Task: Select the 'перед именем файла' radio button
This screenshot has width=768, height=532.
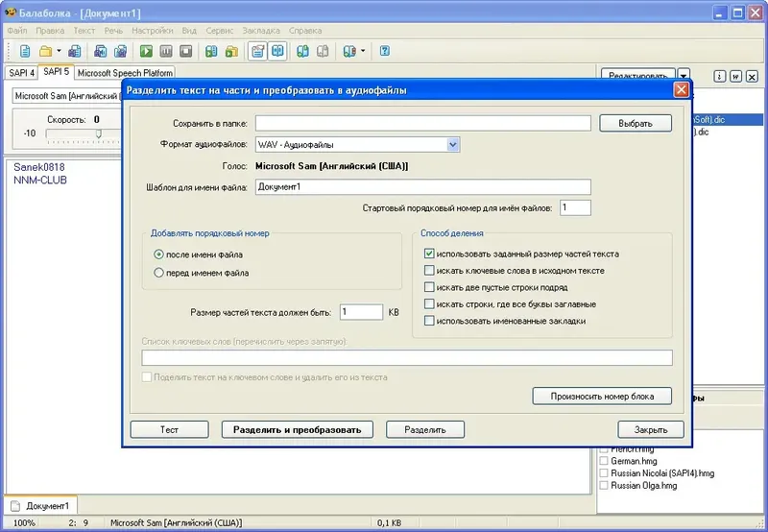Action: [158, 273]
